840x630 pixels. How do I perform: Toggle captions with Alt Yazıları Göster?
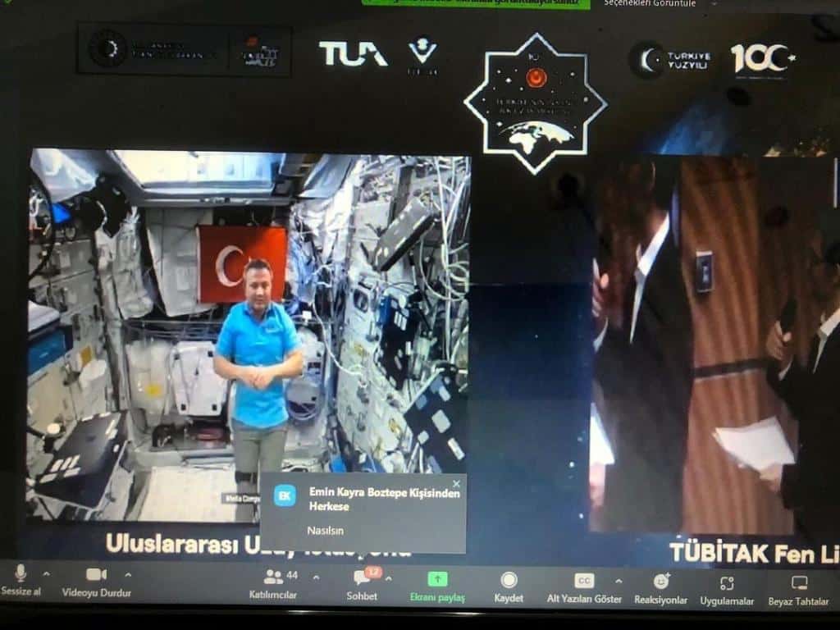pos(583,581)
